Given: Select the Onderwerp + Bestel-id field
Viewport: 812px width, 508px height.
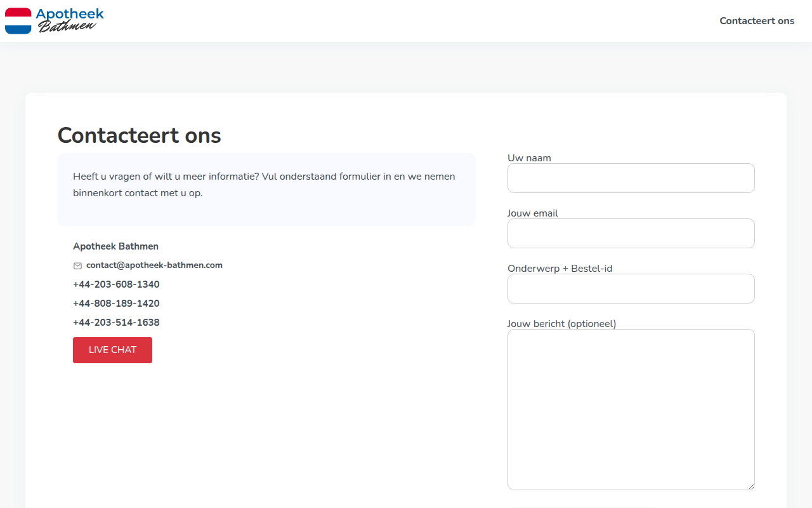Looking at the screenshot, I should click(631, 288).
